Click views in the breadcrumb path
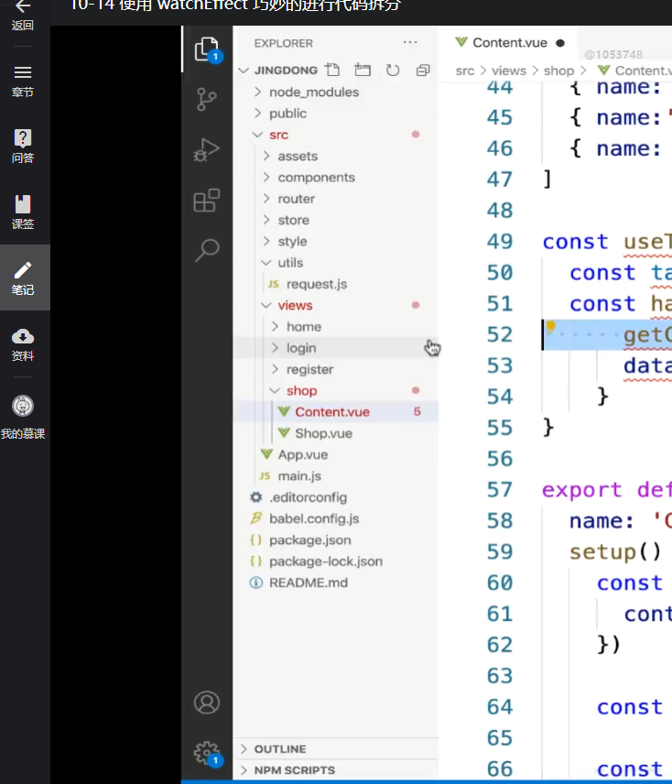 [509, 71]
